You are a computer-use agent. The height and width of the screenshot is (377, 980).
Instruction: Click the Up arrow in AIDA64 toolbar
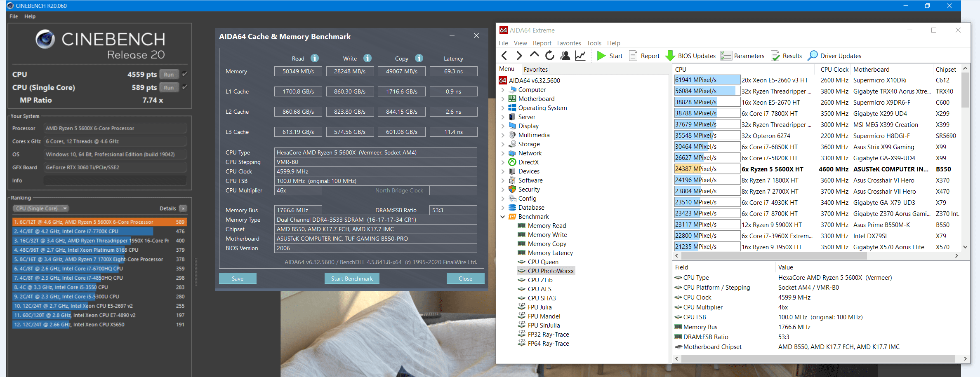pyautogui.click(x=534, y=55)
